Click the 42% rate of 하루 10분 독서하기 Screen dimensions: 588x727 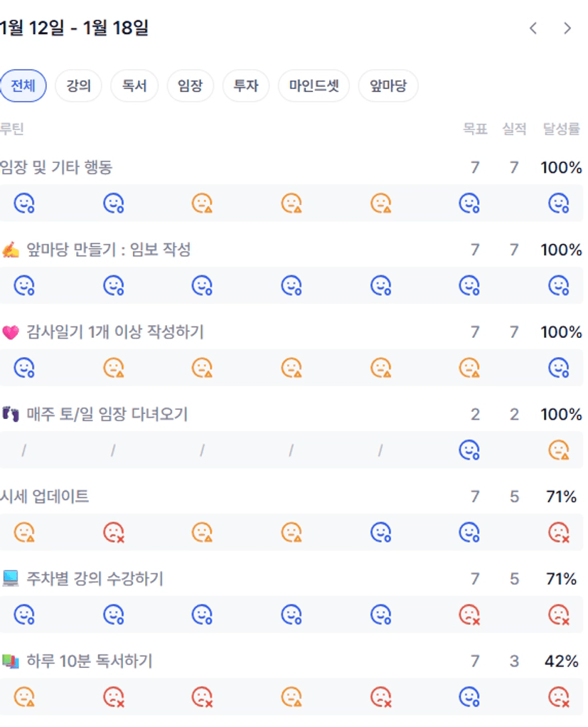[562, 662]
